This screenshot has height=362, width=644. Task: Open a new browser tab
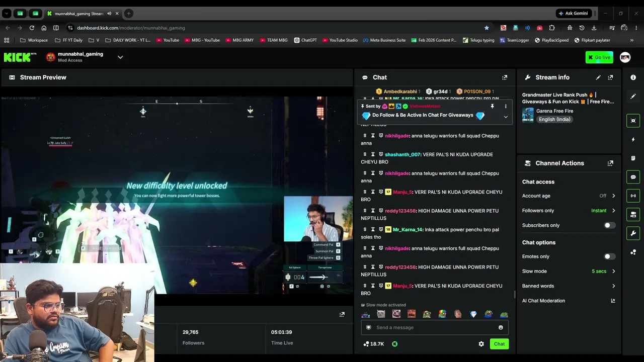pos(128,14)
